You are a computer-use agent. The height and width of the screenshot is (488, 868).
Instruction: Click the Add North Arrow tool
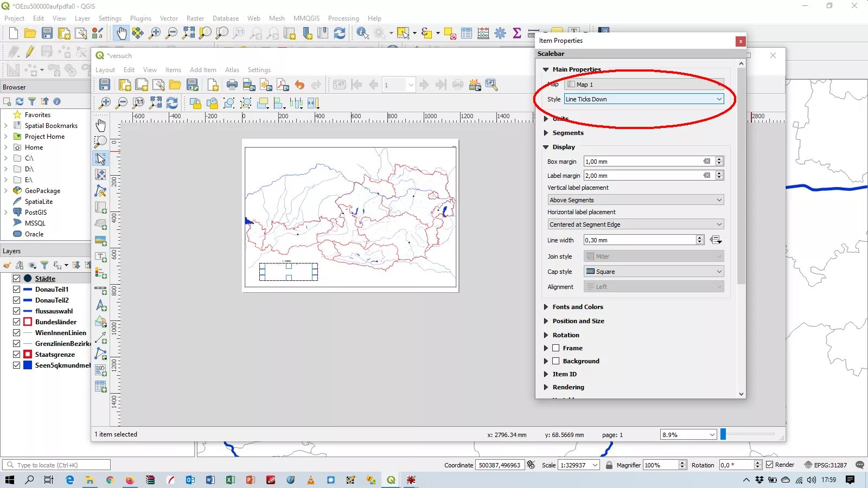(101, 305)
